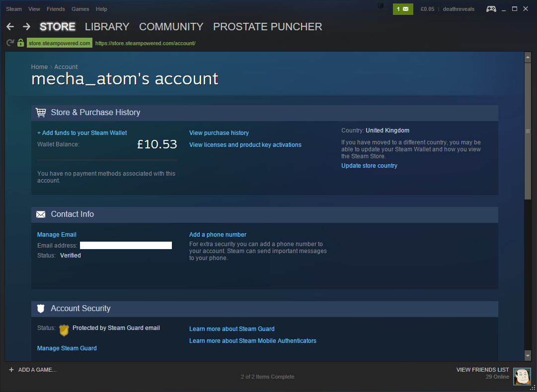Click the green padlock security icon
The height and width of the screenshot is (392, 537).
pyautogui.click(x=20, y=43)
